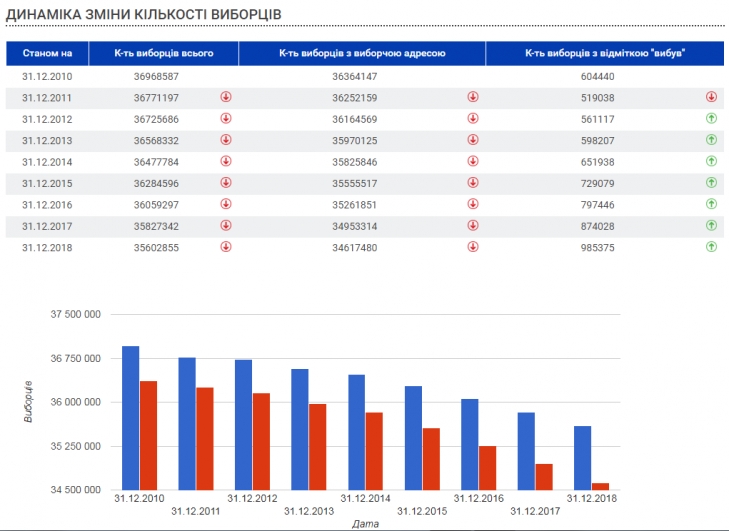Click the 'К-ть виборців всього' column header
729x531 pixels.
click(162, 53)
